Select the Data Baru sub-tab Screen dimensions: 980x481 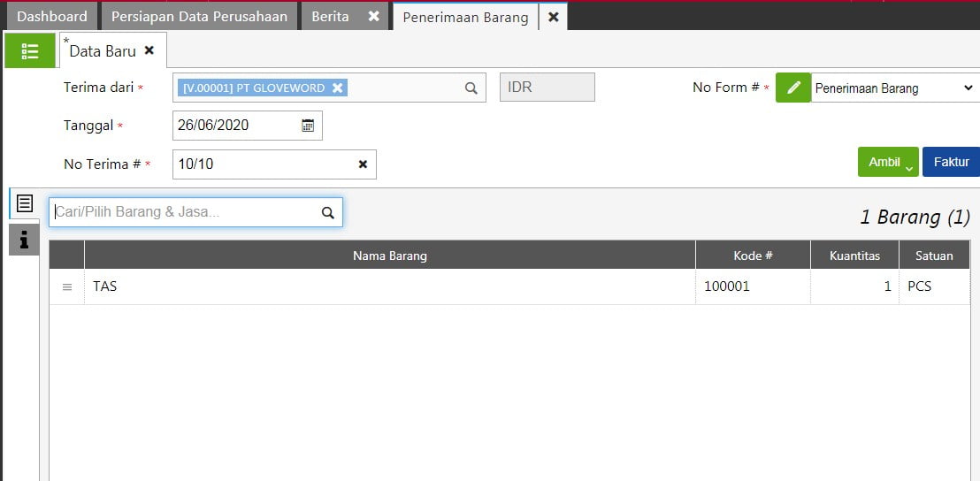(x=103, y=51)
